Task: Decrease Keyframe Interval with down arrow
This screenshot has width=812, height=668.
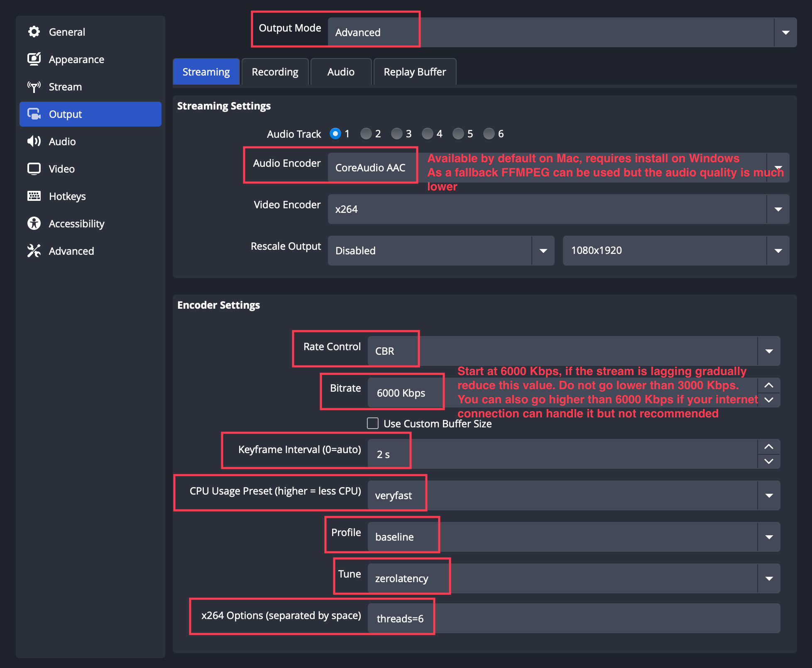Action: coord(769,461)
